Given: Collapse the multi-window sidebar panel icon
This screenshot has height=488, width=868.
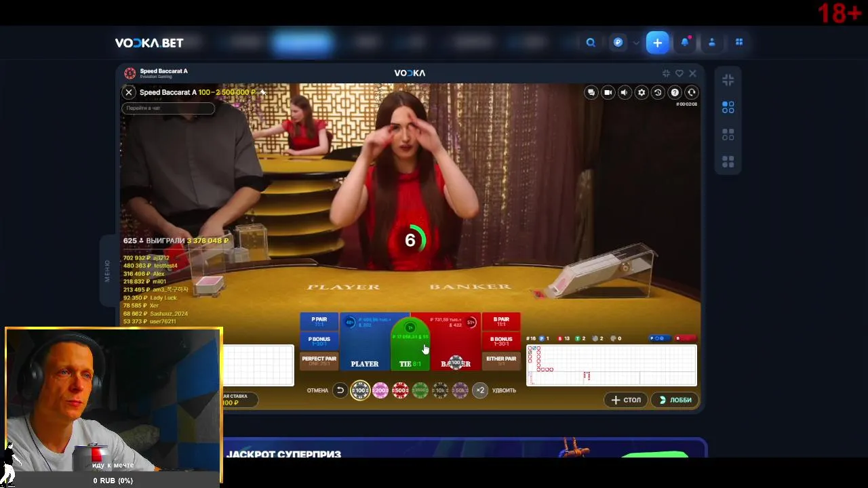Looking at the screenshot, I should (x=728, y=80).
